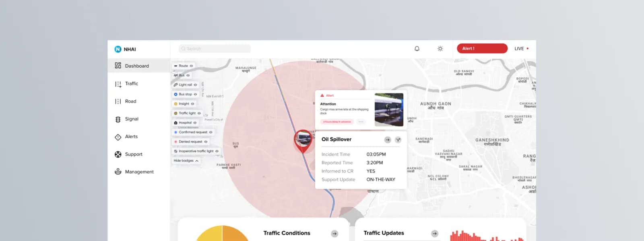The height and width of the screenshot is (241, 644).
Task: Click the Bus stop badge icon
Action: tap(175, 94)
